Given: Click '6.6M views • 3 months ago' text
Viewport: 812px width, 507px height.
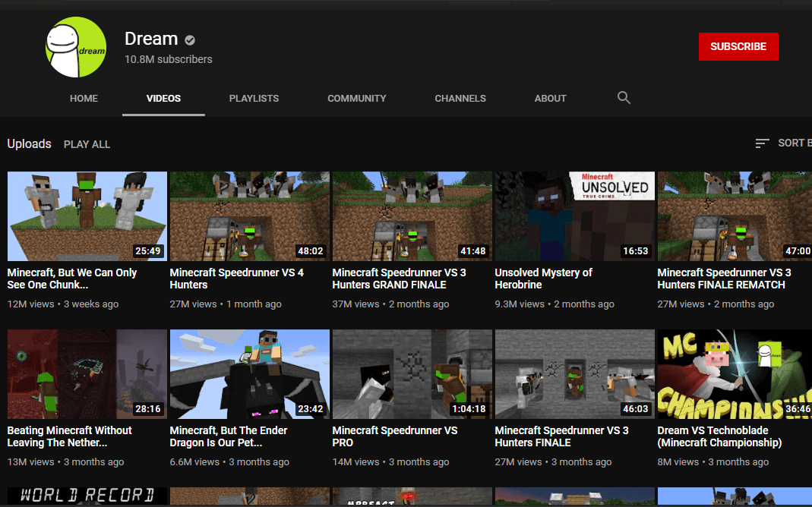Looking at the screenshot, I should pyautogui.click(x=229, y=462).
